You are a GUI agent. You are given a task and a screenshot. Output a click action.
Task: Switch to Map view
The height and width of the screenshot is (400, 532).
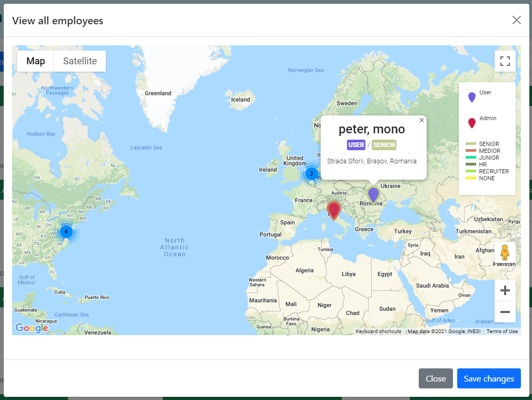click(36, 61)
